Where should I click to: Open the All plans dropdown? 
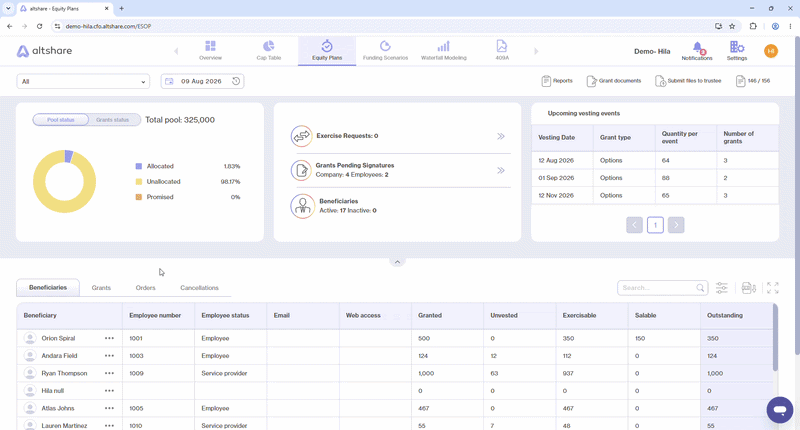click(x=83, y=82)
